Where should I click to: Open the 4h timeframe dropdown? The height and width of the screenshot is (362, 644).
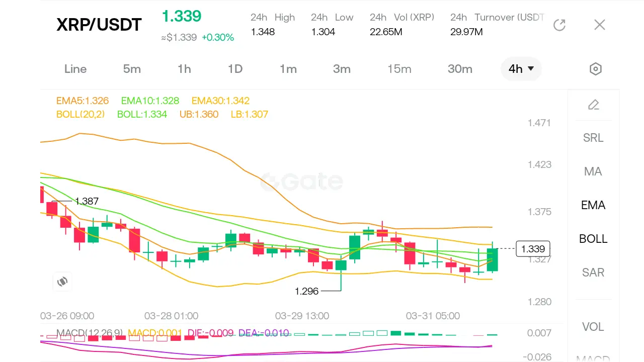pos(521,69)
